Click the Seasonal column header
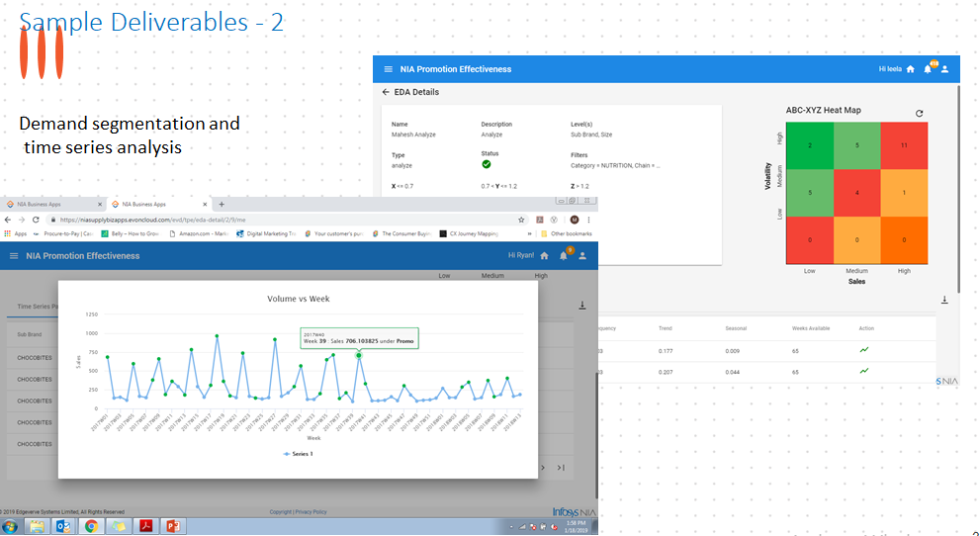 [736, 328]
